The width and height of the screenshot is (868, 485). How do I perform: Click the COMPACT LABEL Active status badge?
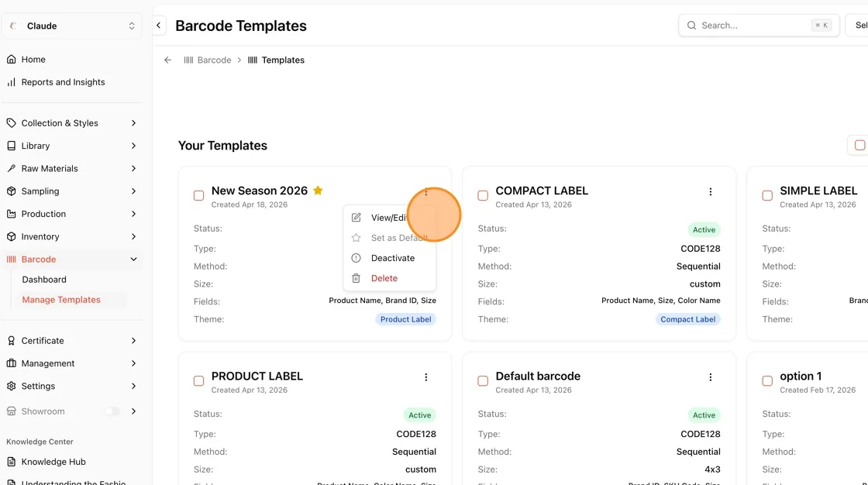coord(704,230)
